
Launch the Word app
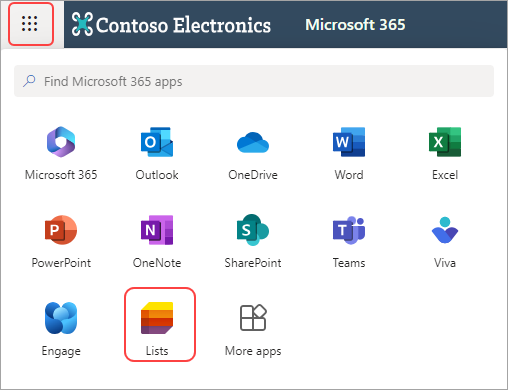pos(349,153)
